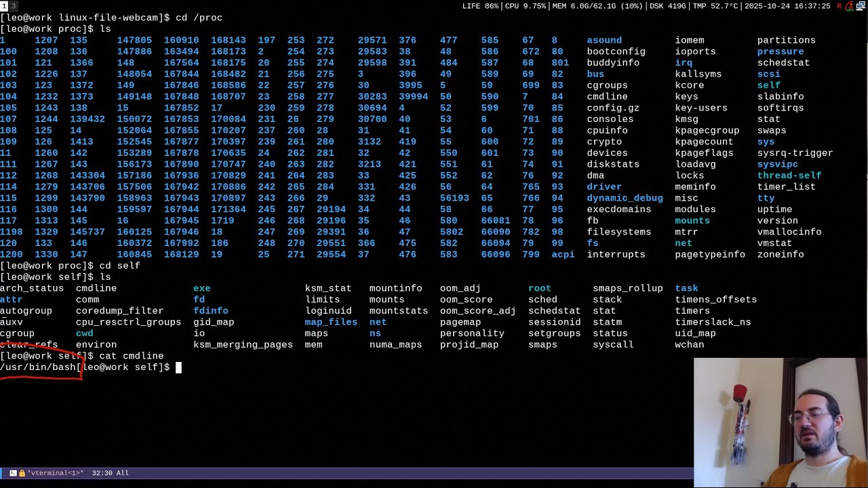The width and height of the screenshot is (868, 488).
Task: Click the pressure directory entry
Action: click(781, 52)
